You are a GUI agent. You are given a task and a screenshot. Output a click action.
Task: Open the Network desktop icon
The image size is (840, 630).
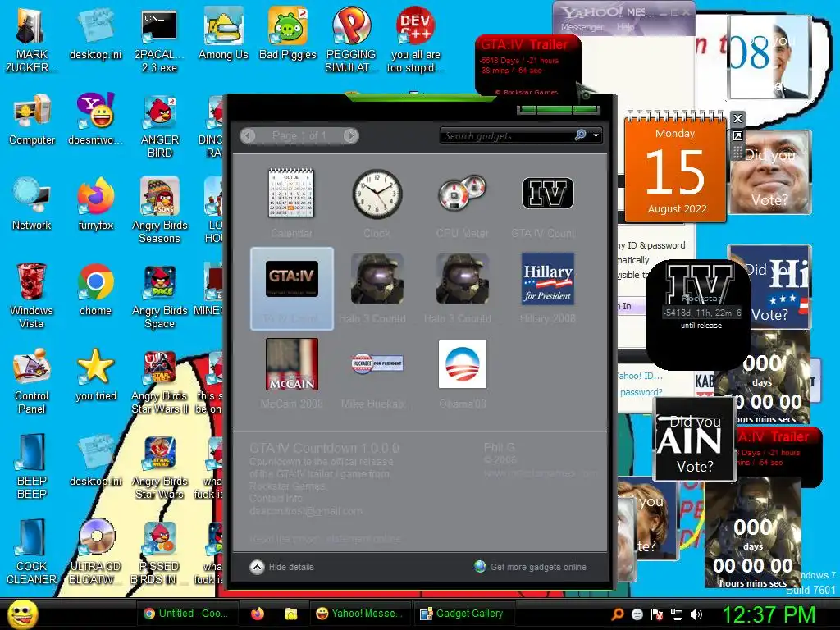pos(32,204)
